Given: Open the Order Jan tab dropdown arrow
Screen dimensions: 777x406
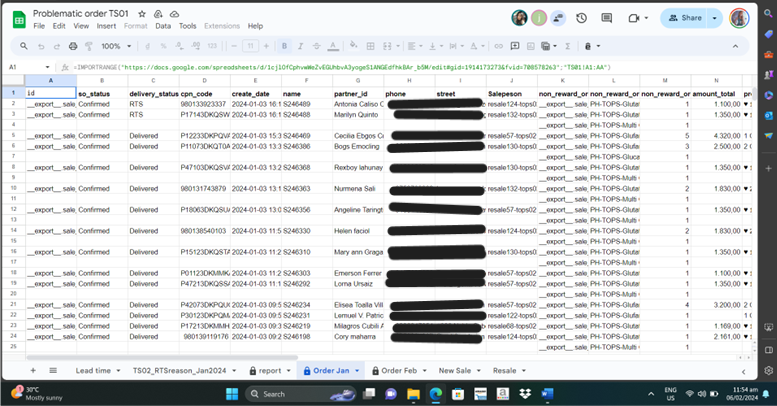Looking at the screenshot, I should coord(357,371).
